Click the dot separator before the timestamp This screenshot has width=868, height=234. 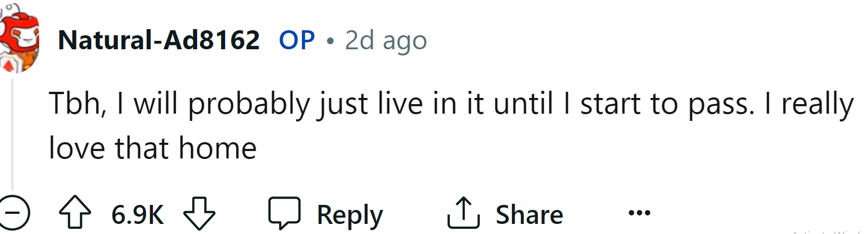coord(332,41)
